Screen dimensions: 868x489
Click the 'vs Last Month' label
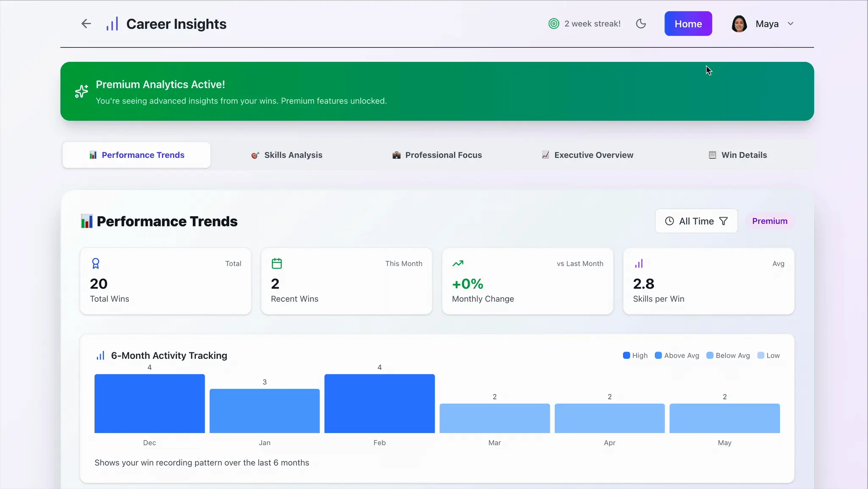pos(580,263)
